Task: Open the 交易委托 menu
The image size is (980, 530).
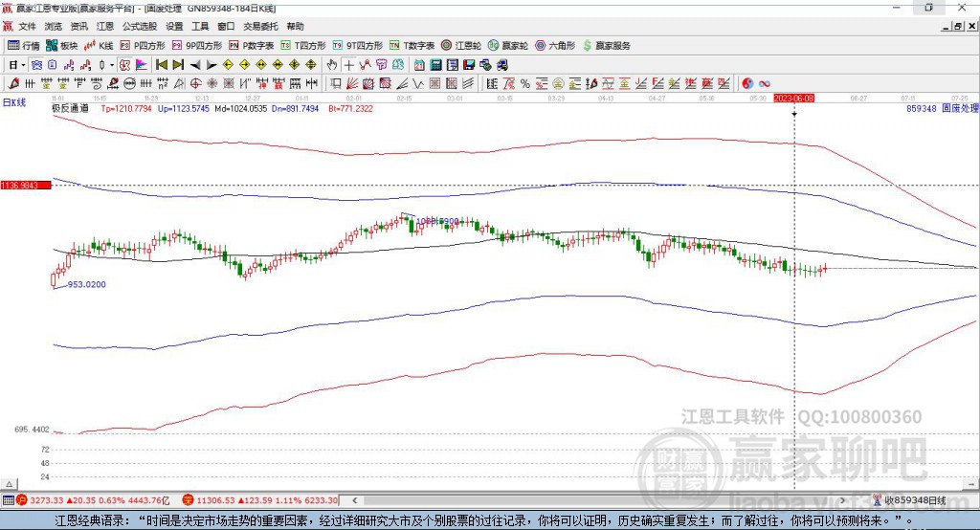Action: tap(260, 26)
